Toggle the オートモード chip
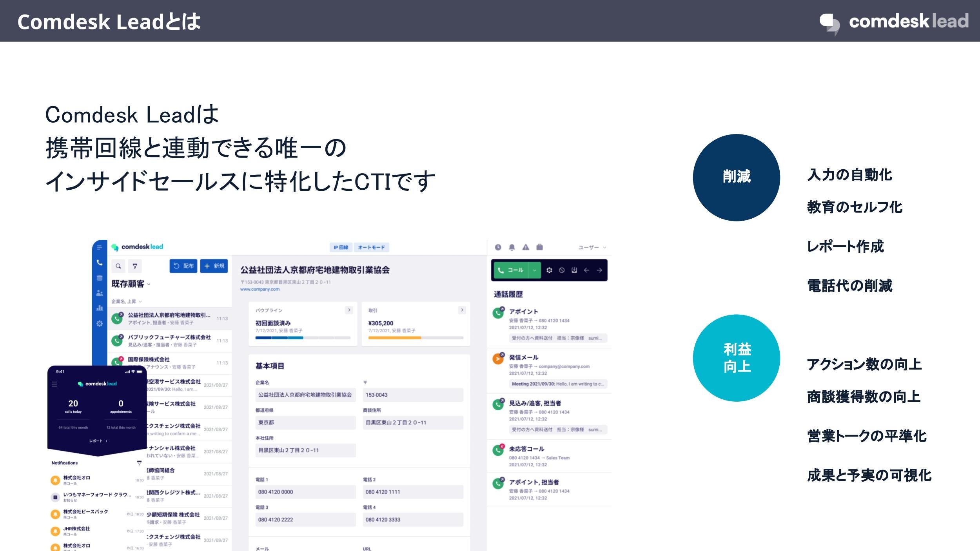The height and width of the screenshot is (551, 980). point(371,247)
